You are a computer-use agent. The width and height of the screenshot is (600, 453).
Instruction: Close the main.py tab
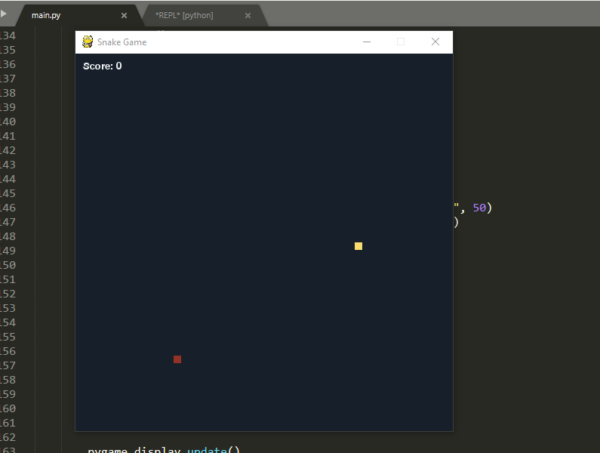124,16
